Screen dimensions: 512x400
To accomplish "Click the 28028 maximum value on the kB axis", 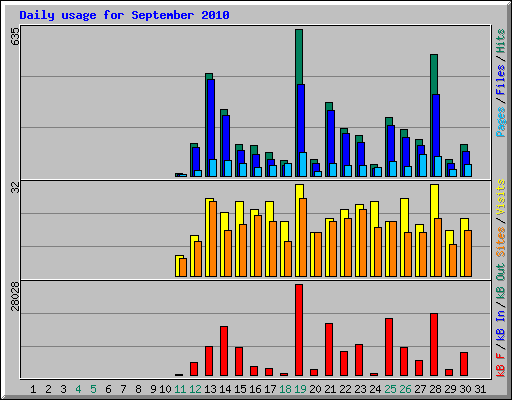I will click(x=15, y=296).
